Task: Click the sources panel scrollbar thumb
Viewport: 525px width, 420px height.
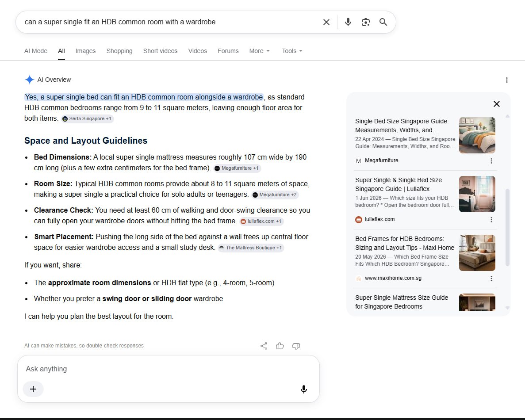Action: pos(507,228)
